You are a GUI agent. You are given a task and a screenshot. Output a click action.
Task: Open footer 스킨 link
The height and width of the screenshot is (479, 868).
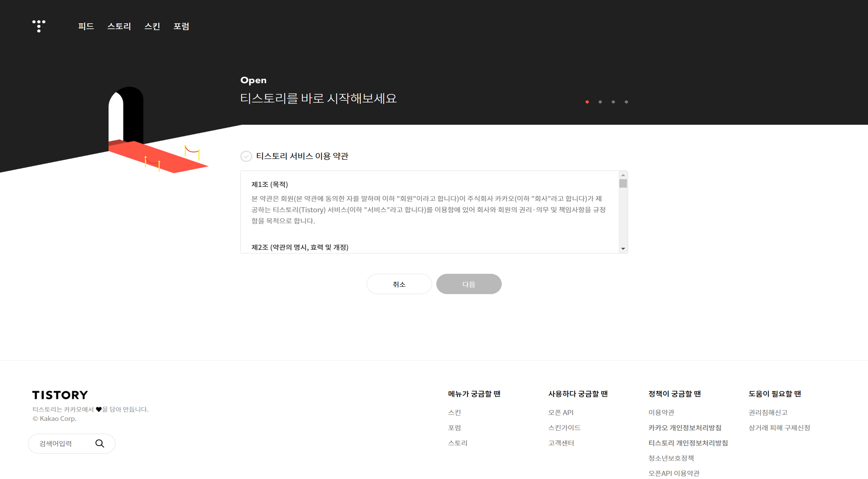coord(455,412)
